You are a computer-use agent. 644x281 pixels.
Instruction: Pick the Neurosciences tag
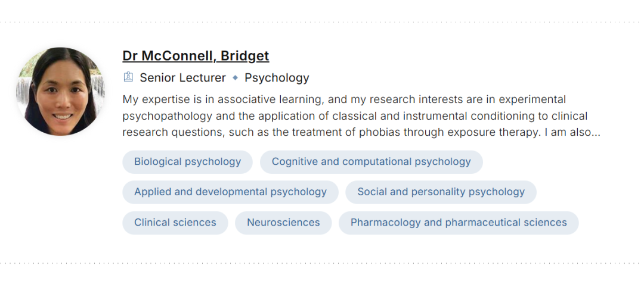coord(283,223)
